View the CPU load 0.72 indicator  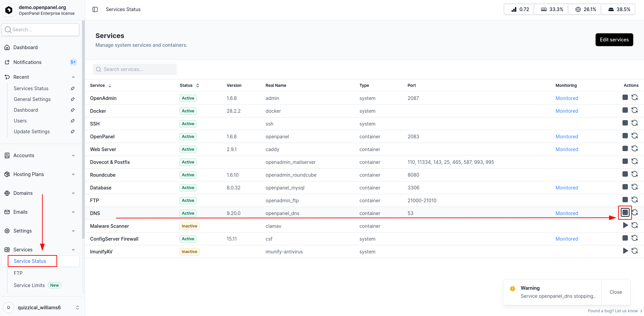[520, 9]
